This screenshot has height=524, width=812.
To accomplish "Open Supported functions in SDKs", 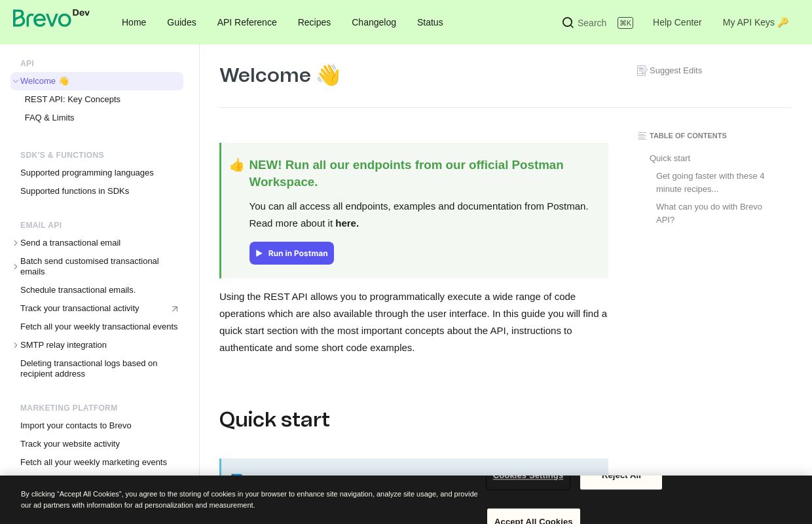I will pos(75,191).
